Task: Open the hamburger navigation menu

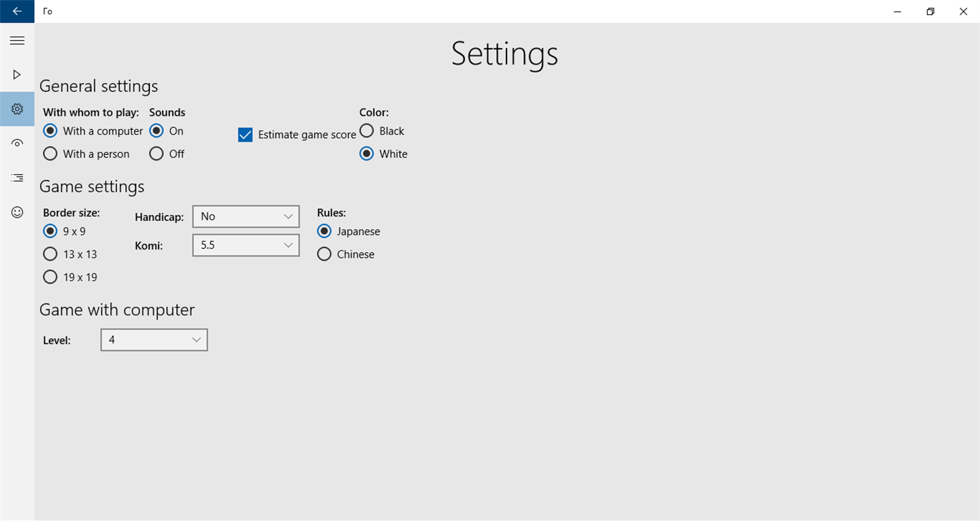Action: [x=17, y=41]
